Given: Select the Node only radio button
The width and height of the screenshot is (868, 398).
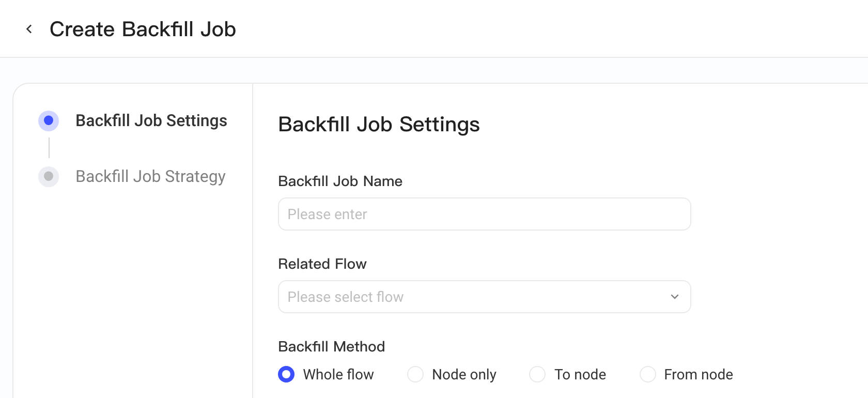Looking at the screenshot, I should click(x=415, y=374).
